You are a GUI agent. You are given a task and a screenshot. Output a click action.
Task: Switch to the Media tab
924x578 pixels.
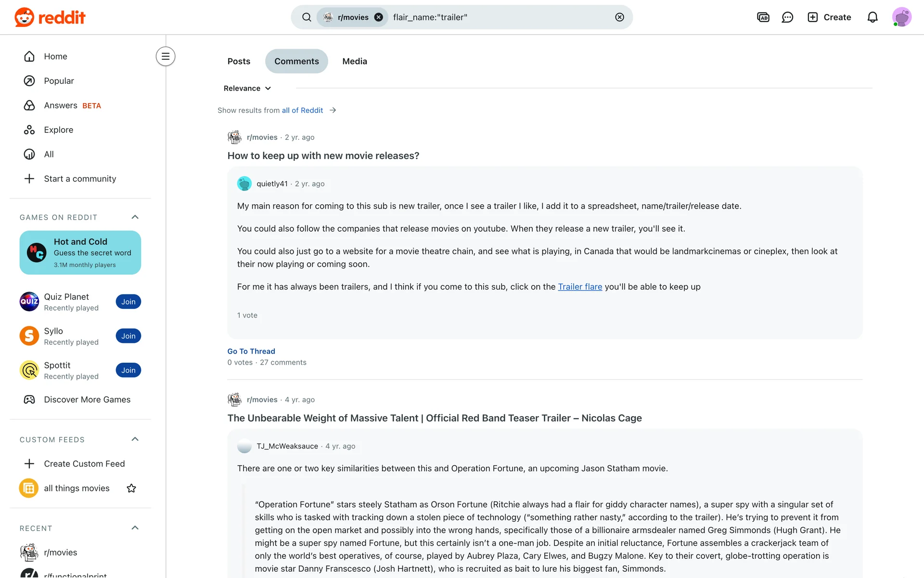[354, 61]
